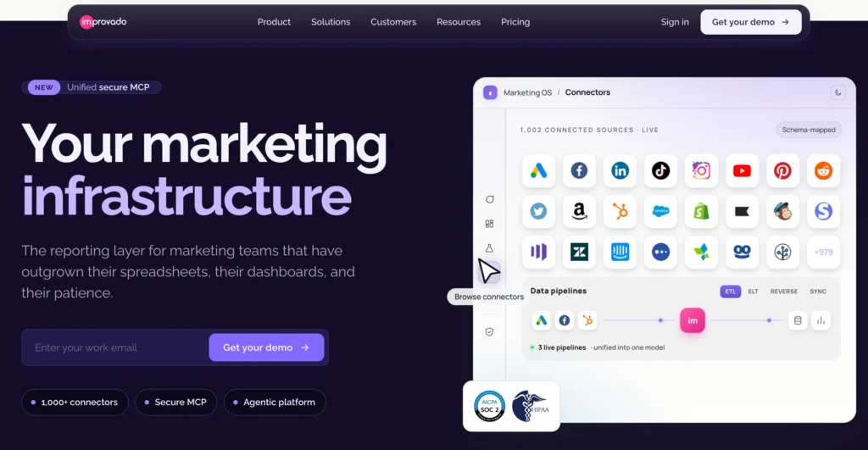Click the purple Marketing OS app icon
This screenshot has width=868, height=450.
[490, 92]
